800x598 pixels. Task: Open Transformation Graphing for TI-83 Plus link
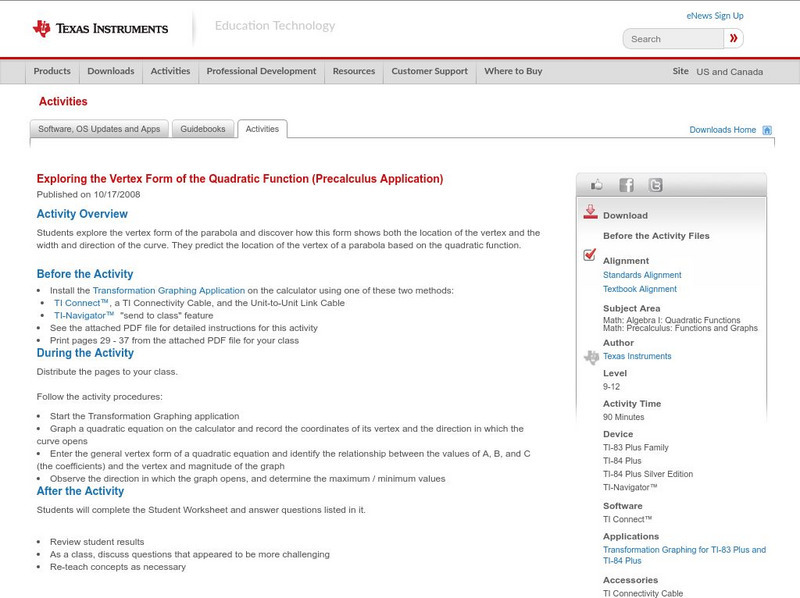coord(684,555)
